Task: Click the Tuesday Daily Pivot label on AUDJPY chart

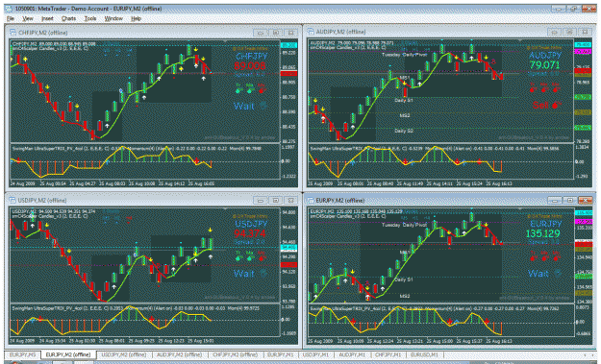Action: (405, 55)
